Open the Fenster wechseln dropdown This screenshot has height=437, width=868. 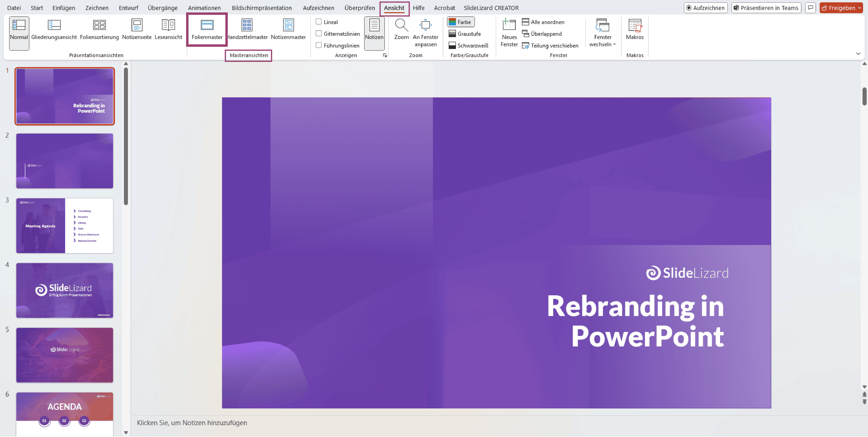click(x=603, y=33)
